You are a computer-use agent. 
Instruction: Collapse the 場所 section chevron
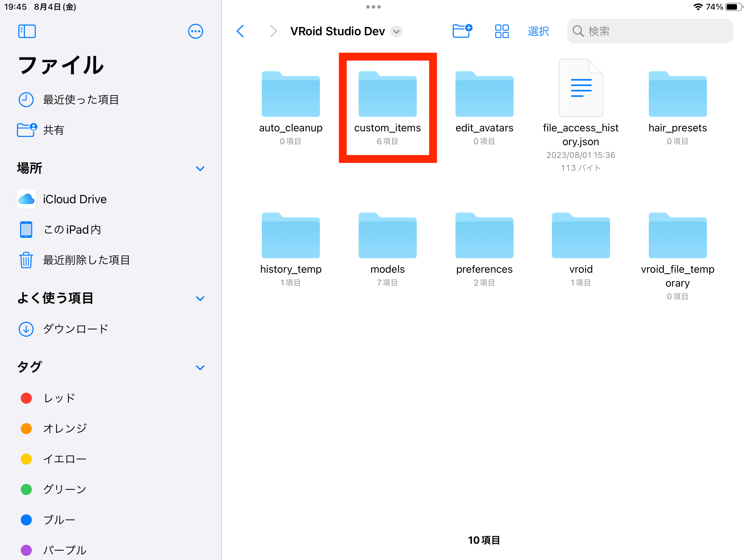click(200, 169)
